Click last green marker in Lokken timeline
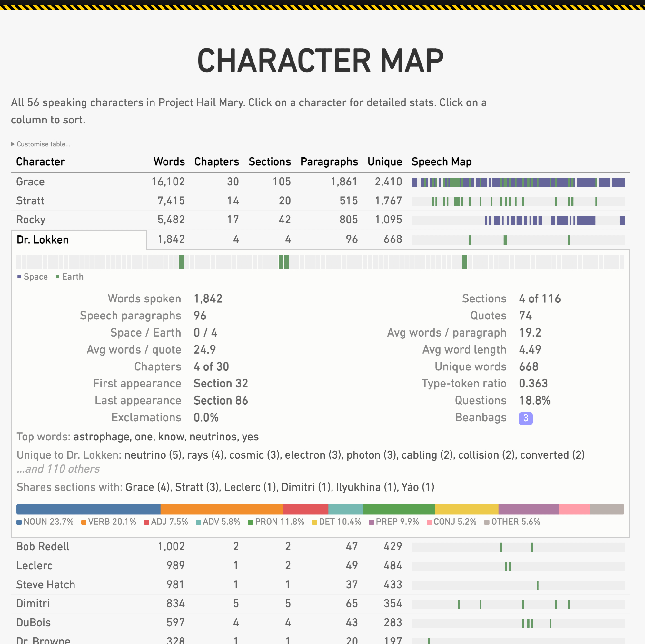The height and width of the screenshot is (644, 645). [x=464, y=262]
